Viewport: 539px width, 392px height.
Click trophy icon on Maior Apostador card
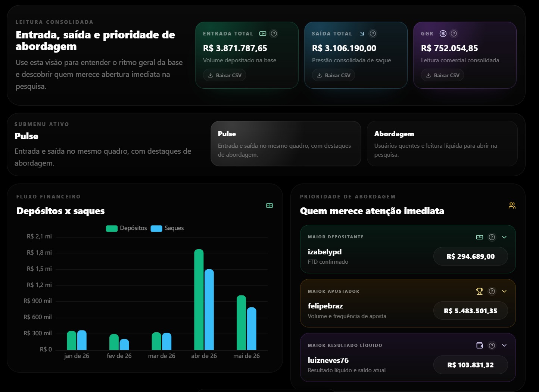pyautogui.click(x=480, y=291)
